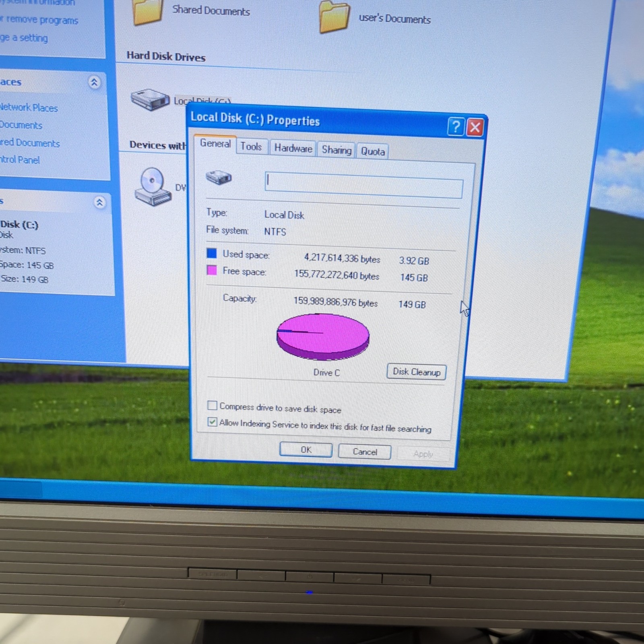Click the Local Disk type value
The height and width of the screenshot is (644, 644).
tap(284, 215)
